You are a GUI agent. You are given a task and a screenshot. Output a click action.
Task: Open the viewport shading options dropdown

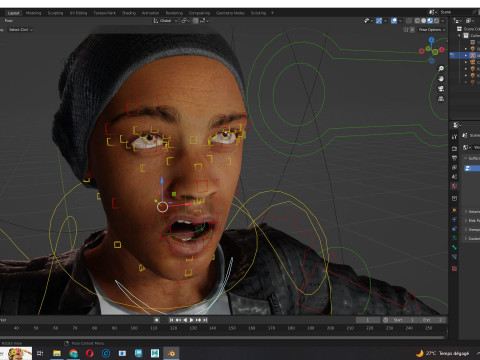(443, 21)
